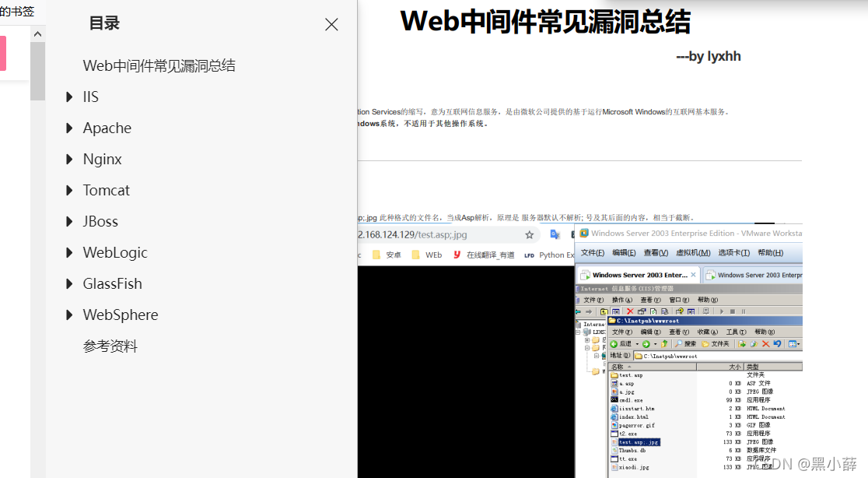Click the Explorer green forward arrow
Image resolution: width=868 pixels, height=478 pixels.
tap(646, 344)
